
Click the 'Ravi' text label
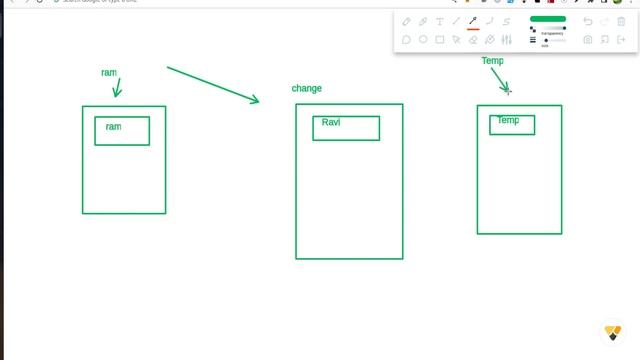coord(331,122)
